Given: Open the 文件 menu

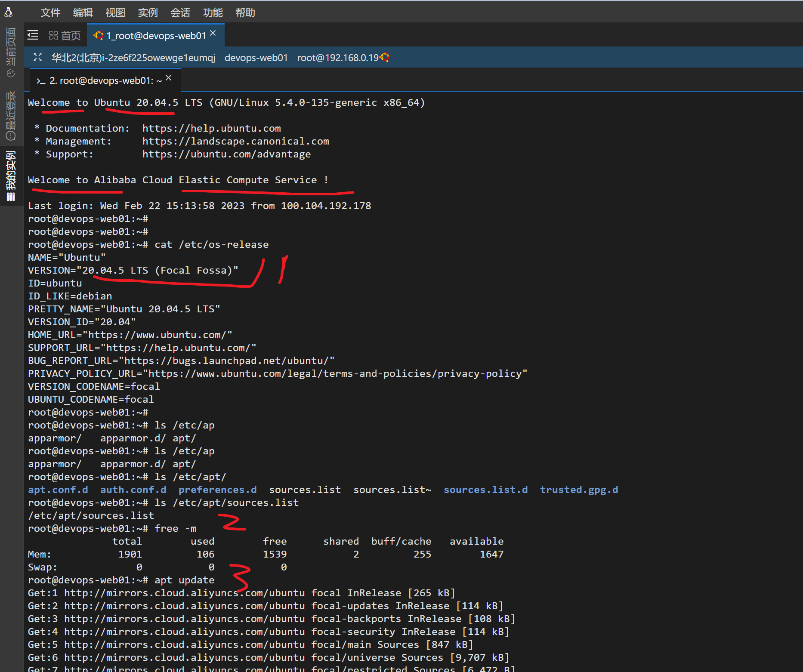Looking at the screenshot, I should coord(50,13).
